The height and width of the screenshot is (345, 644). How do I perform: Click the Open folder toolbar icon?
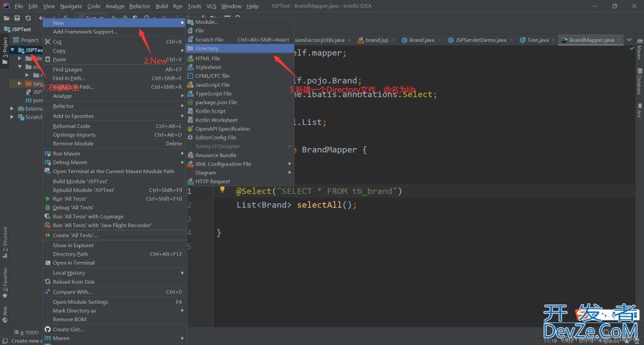(6, 18)
